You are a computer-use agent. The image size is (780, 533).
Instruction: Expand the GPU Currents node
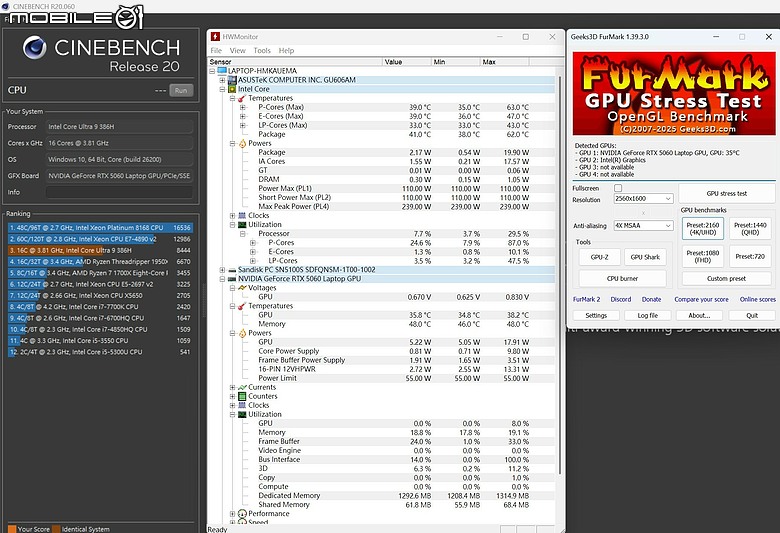[x=232, y=387]
